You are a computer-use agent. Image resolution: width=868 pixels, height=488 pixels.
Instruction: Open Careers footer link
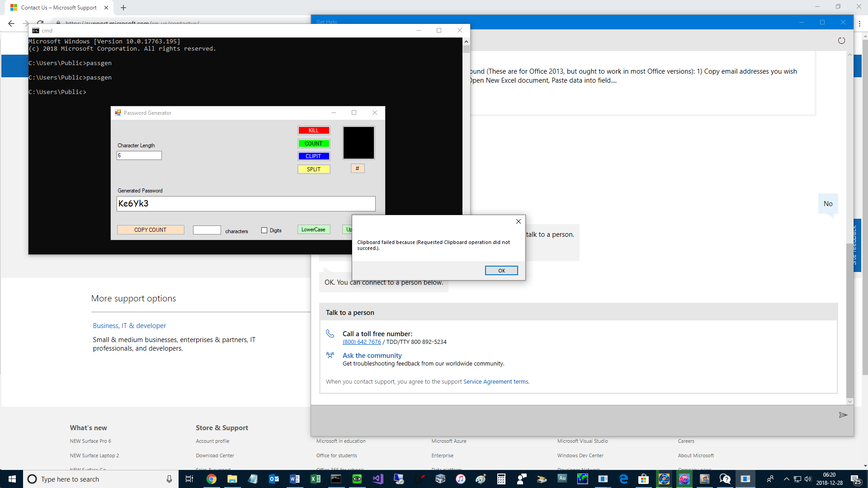[686, 441]
